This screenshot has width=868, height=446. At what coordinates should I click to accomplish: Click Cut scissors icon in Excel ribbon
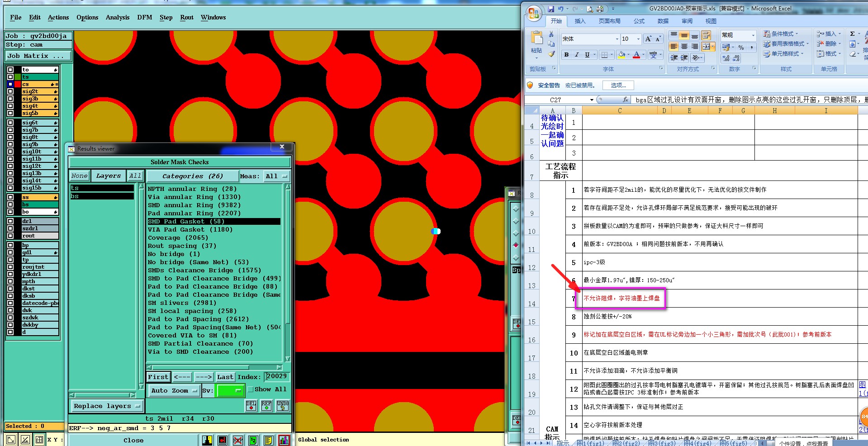pyautogui.click(x=551, y=34)
